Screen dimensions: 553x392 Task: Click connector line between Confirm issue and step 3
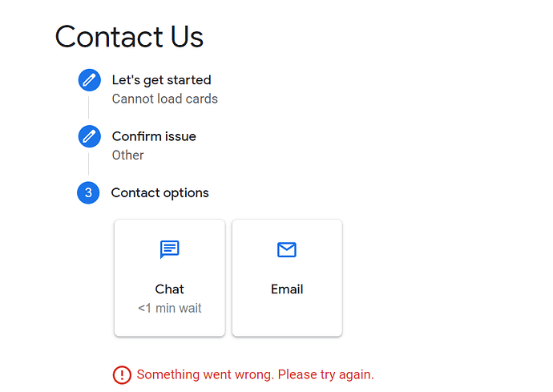[88, 164]
